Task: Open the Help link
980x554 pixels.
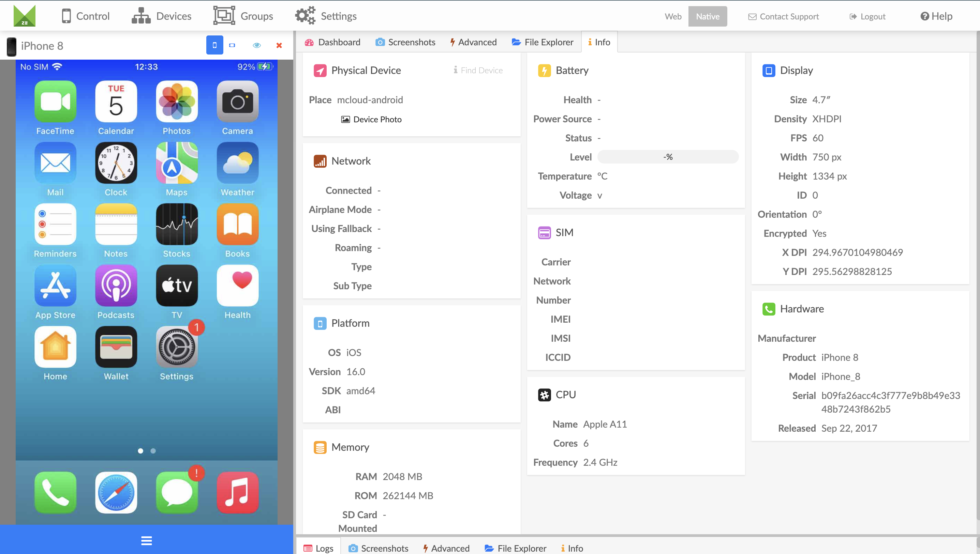Action: coord(937,16)
